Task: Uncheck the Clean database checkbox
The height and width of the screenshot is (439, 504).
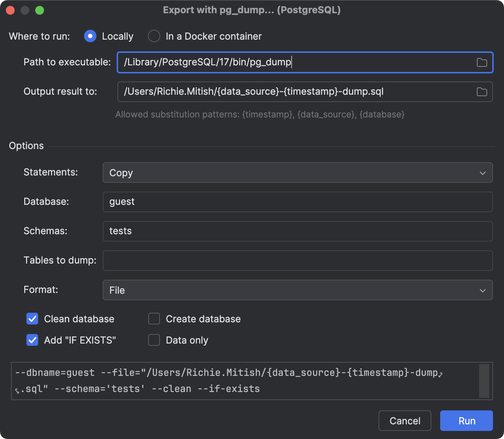Action: coord(32,319)
